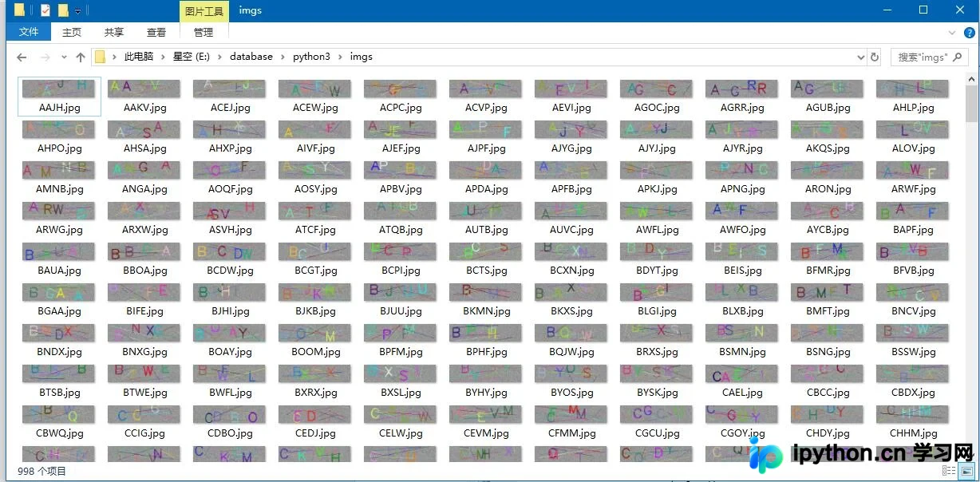
Task: Click the AGRR.jpg file name
Action: (x=742, y=108)
